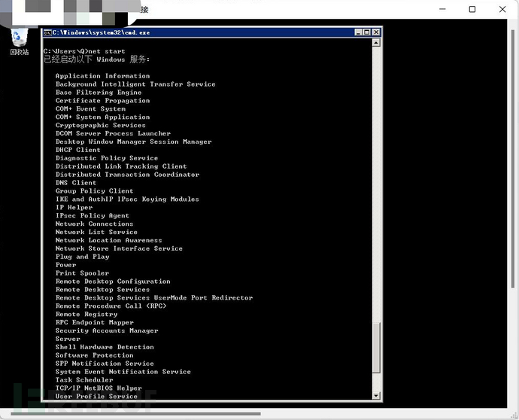
Task: Click the cmd.exe title bar system icon
Action: point(47,32)
